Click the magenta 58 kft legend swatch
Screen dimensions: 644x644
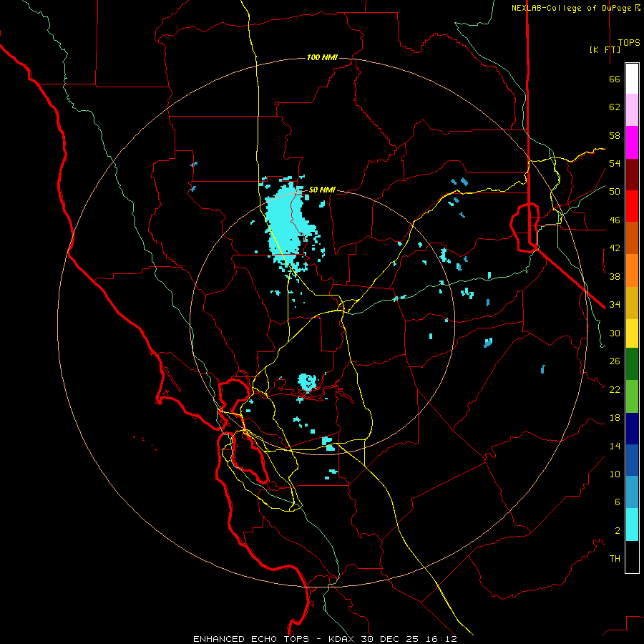[x=632, y=142]
